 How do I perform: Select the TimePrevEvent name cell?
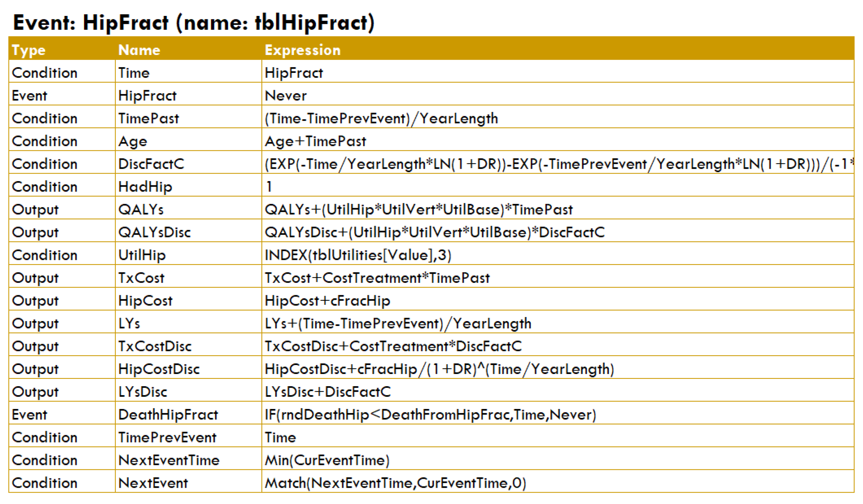click(167, 438)
